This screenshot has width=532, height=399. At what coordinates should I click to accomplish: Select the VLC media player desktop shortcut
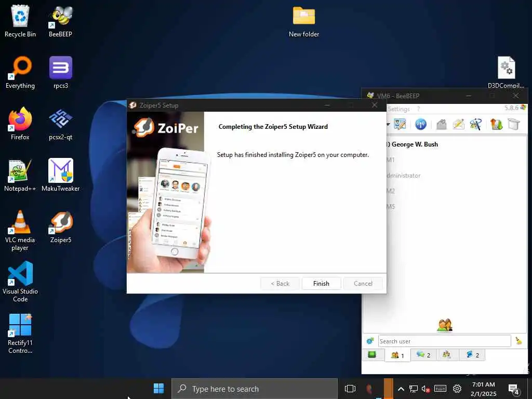tap(20, 231)
